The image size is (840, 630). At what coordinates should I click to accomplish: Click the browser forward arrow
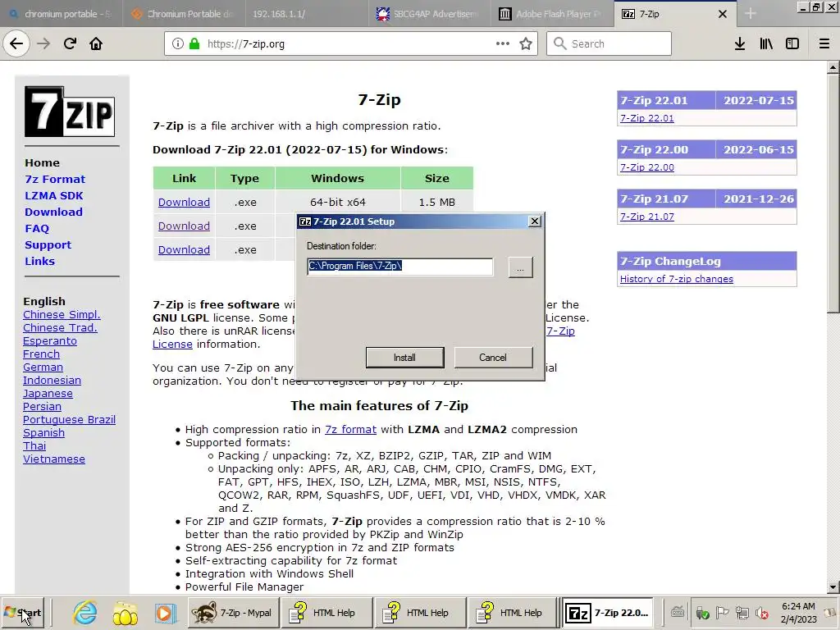click(x=44, y=43)
